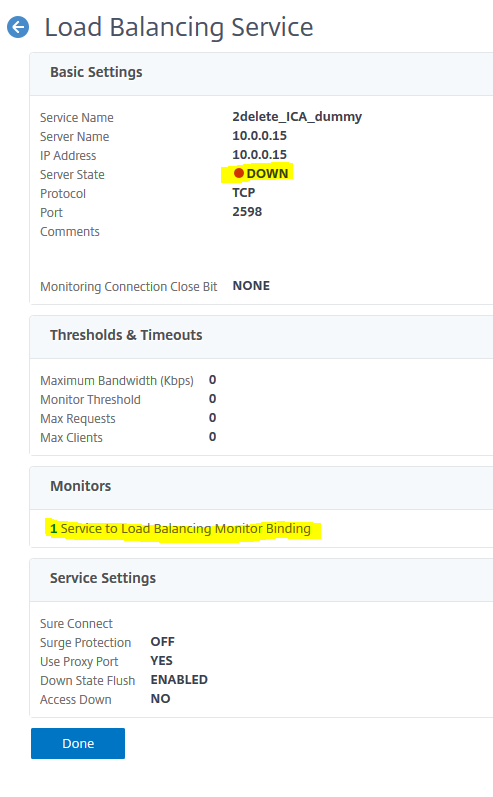
Task: Click the blue back arrow icon
Action: 18,27
